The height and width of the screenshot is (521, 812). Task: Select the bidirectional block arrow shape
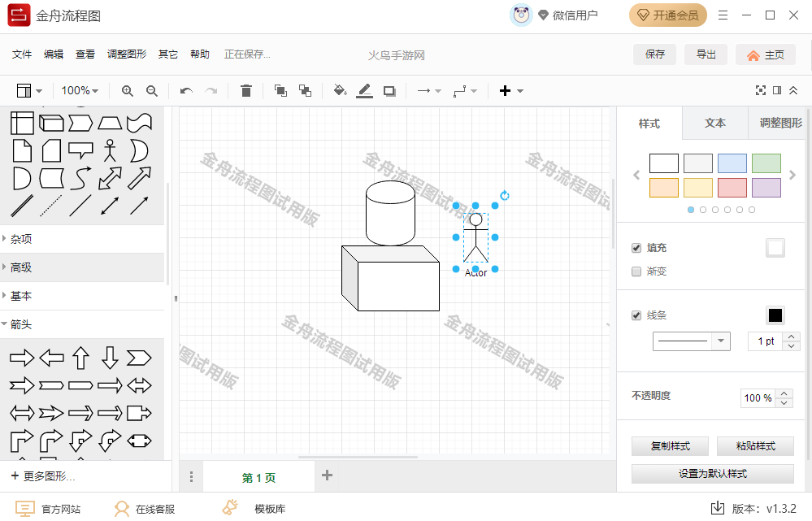point(110,179)
